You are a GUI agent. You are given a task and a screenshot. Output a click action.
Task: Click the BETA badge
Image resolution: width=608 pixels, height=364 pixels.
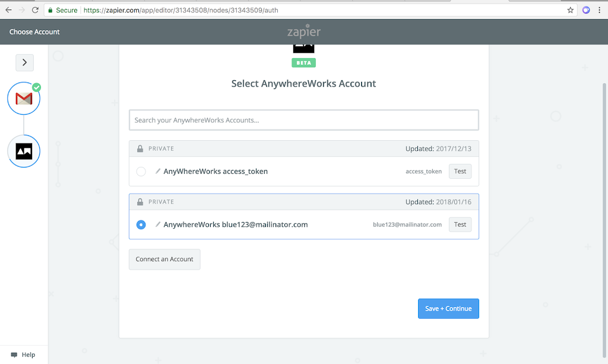coord(303,63)
